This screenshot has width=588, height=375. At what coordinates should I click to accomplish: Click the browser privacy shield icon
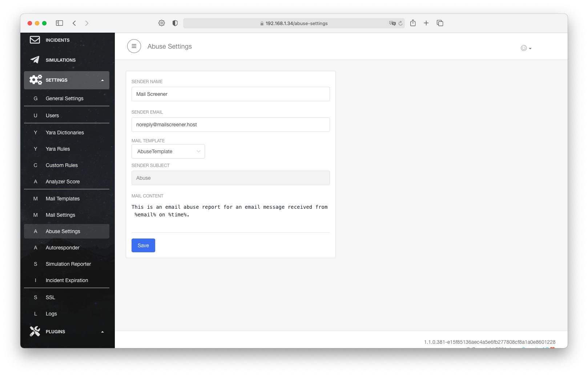tap(175, 23)
